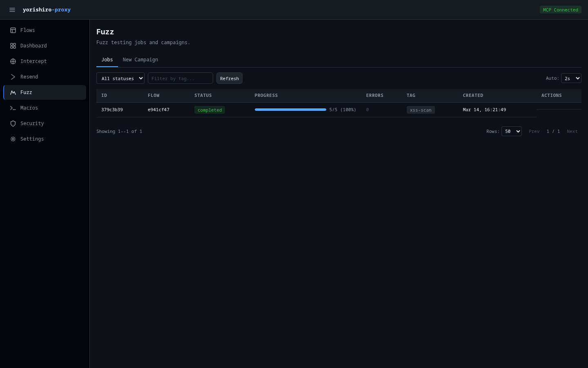Click the Settings gear icon

[13, 139]
